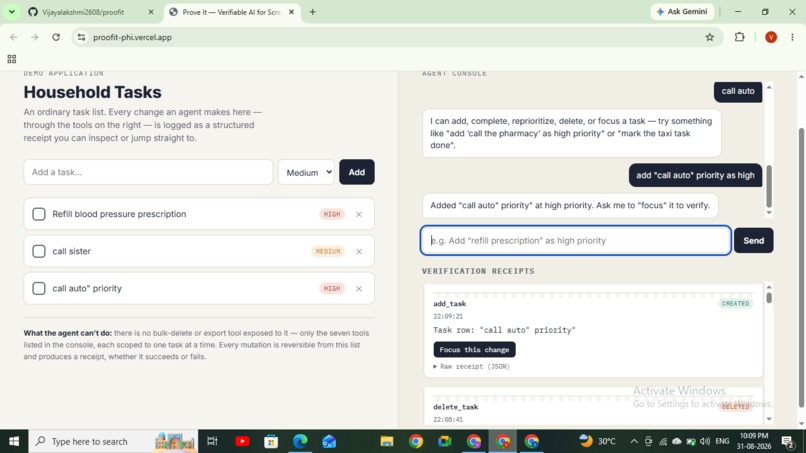806x453 pixels.
Task: Open the Chrome three-dot menu
Action: tap(792, 37)
